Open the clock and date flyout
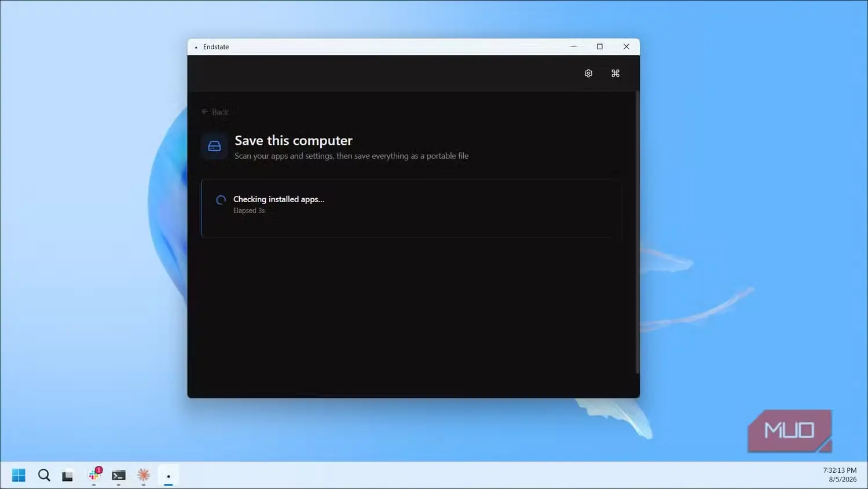The width and height of the screenshot is (868, 489). tap(840, 475)
